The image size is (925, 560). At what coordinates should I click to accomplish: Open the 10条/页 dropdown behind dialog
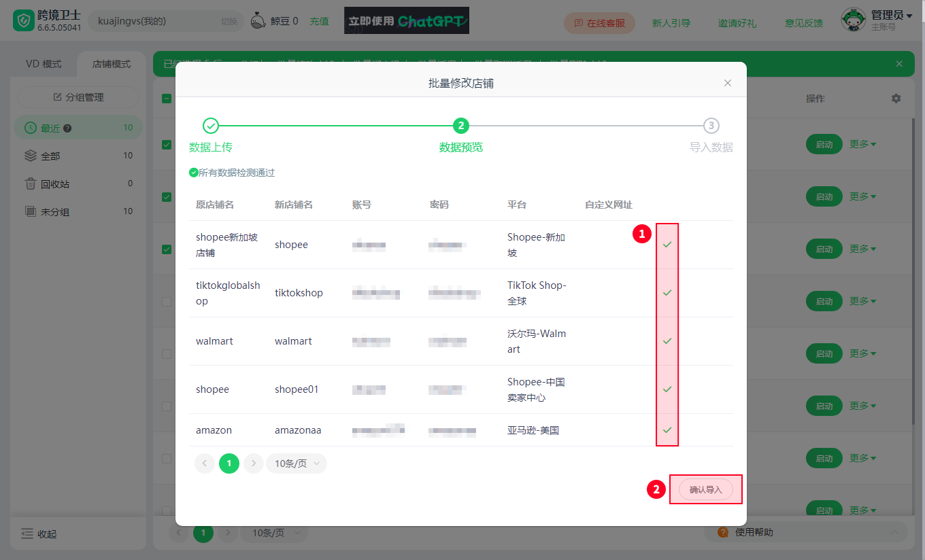(x=275, y=533)
